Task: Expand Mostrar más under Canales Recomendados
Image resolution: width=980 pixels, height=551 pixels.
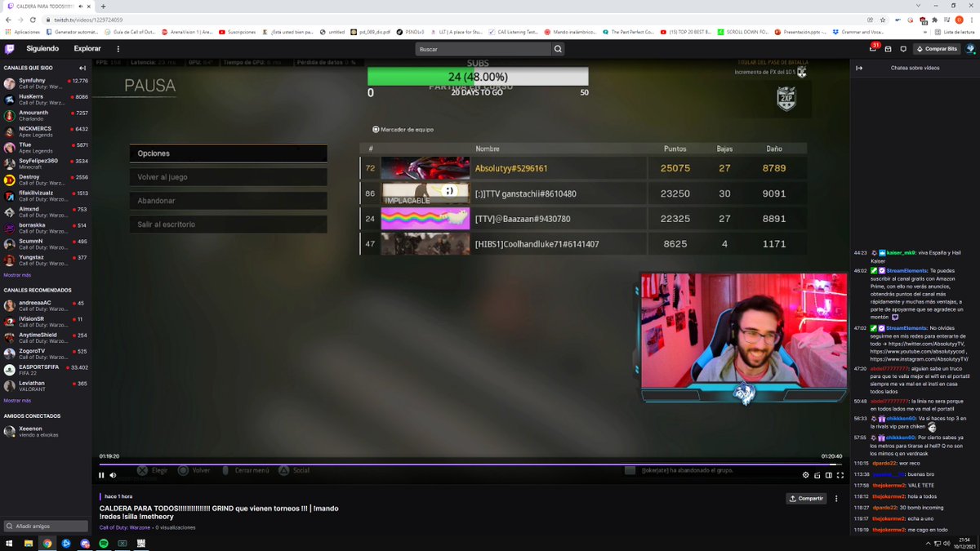Action: point(20,400)
